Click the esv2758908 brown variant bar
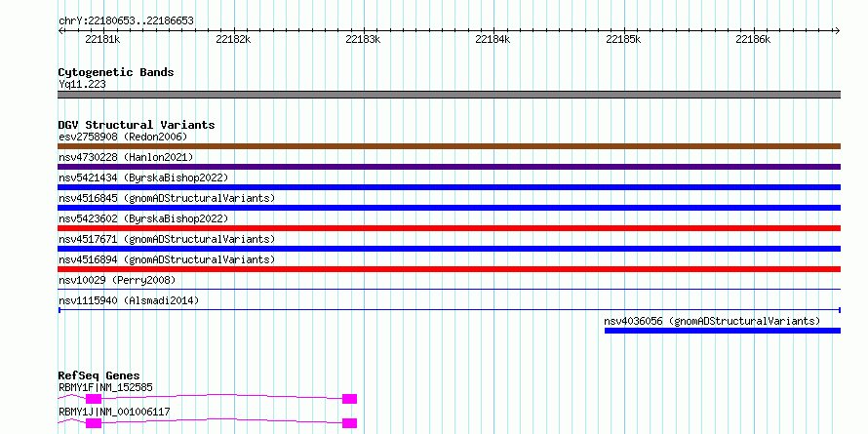 [x=449, y=146]
